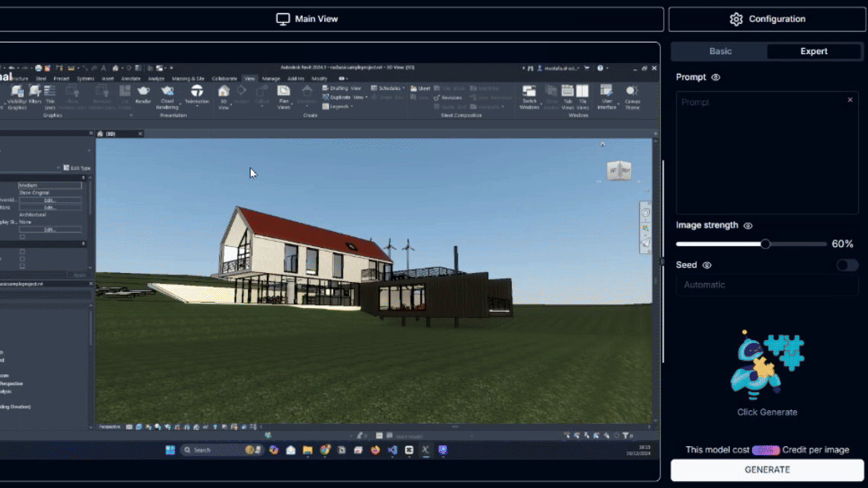The height and width of the screenshot is (488, 868).
Task: Click the Switch Windows icon
Action: click(529, 92)
